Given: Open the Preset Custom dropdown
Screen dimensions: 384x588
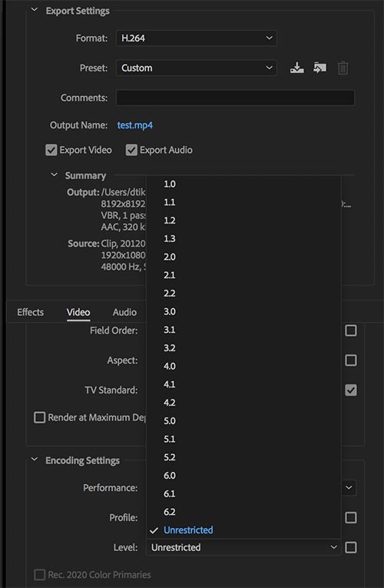Looking at the screenshot, I should pos(197,68).
